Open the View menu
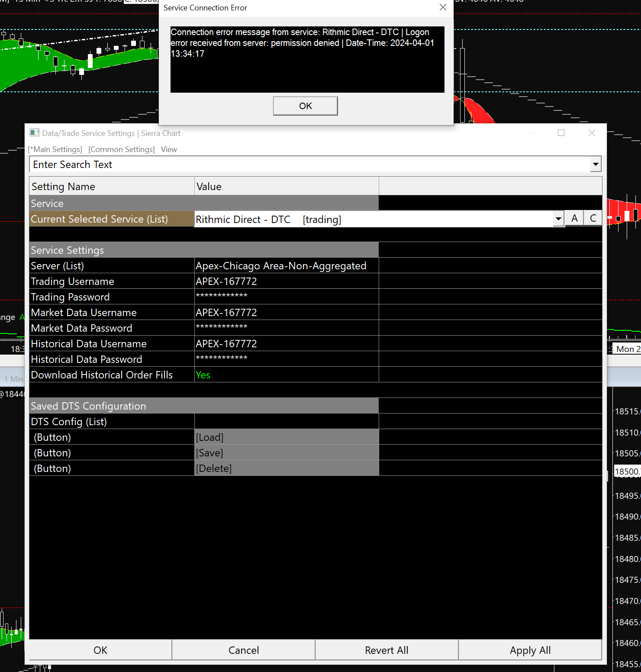The height and width of the screenshot is (672, 641). point(169,149)
